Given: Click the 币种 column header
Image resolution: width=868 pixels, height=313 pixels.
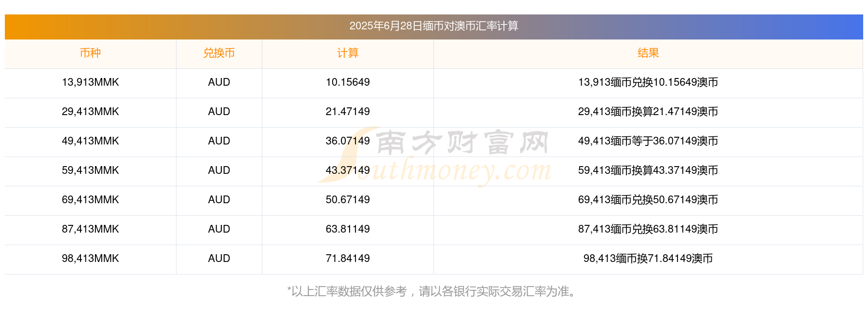Looking at the screenshot, I should point(90,53).
